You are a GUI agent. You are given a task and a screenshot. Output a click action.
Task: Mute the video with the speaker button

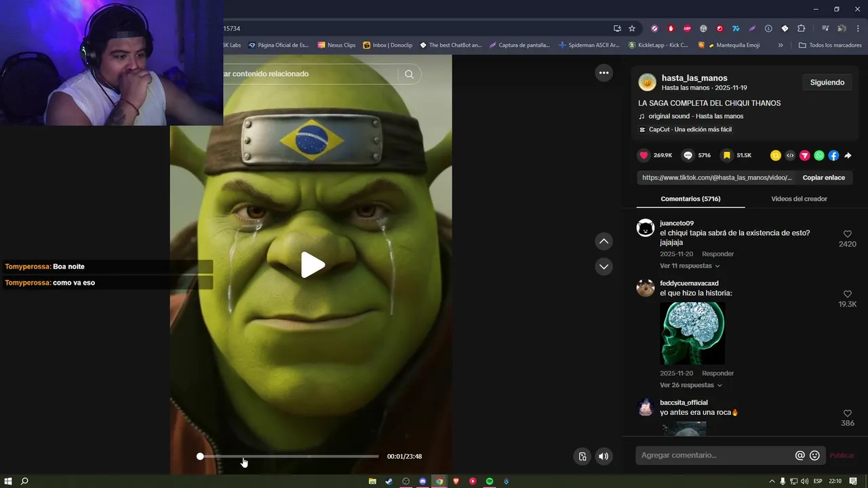(x=604, y=456)
